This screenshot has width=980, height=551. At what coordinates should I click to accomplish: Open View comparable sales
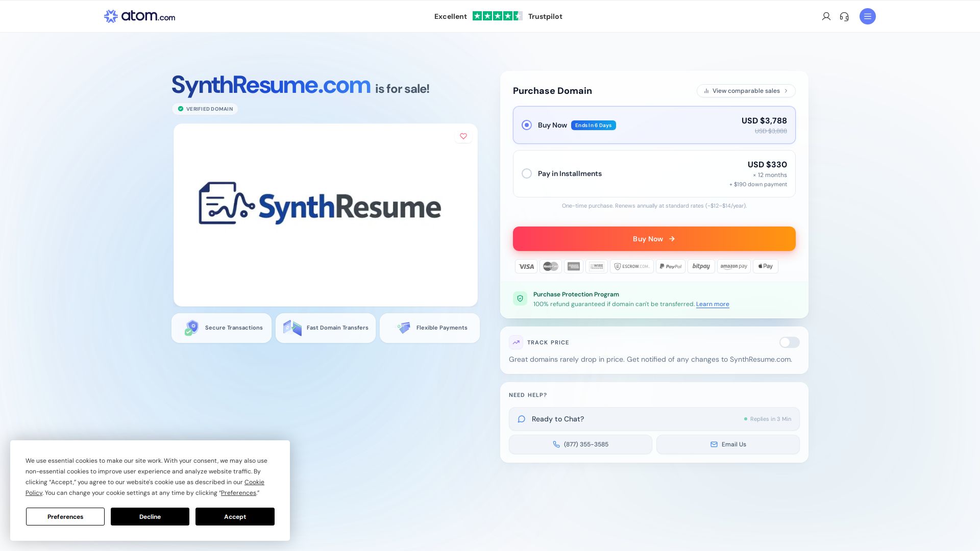[x=746, y=91]
